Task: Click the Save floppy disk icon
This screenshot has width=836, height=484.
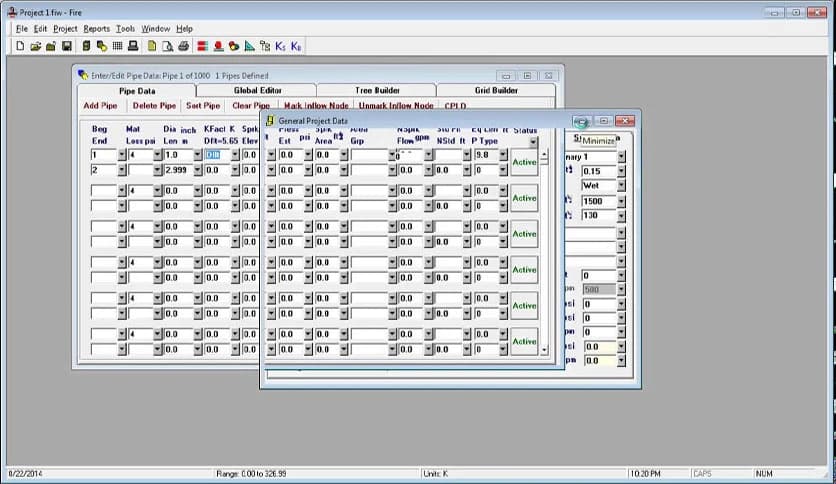Action: coord(67,46)
